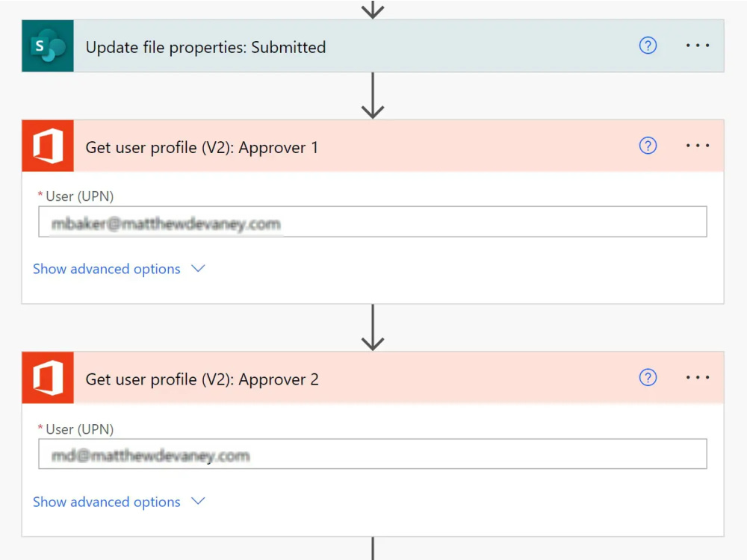Expand advanced options chevron in Approver 1
The image size is (747, 560).
(198, 269)
